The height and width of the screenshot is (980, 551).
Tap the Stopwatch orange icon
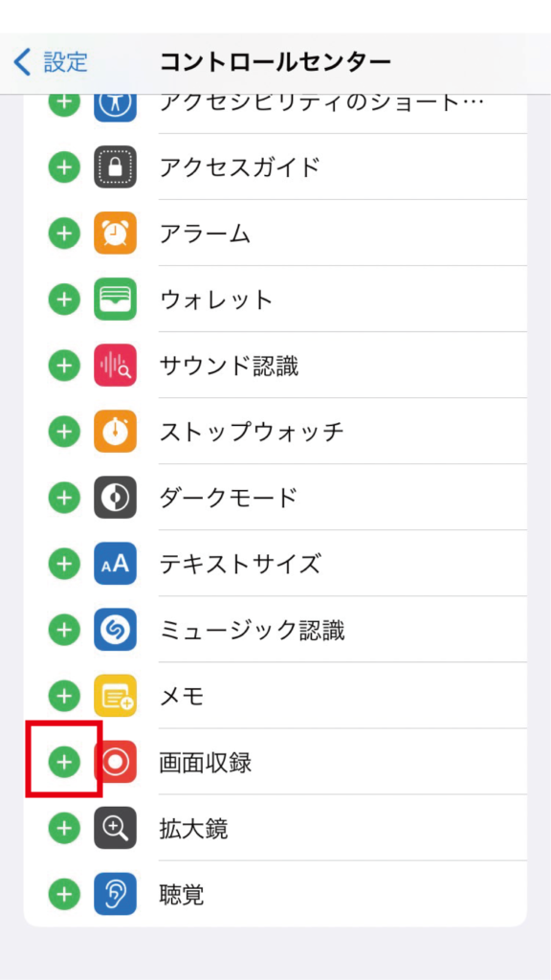click(115, 432)
